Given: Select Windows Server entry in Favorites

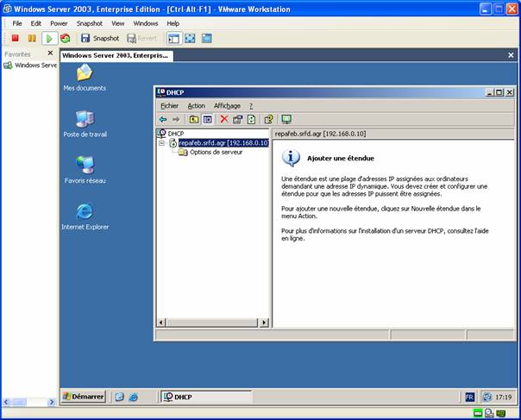Looking at the screenshot, I should click(x=30, y=66).
